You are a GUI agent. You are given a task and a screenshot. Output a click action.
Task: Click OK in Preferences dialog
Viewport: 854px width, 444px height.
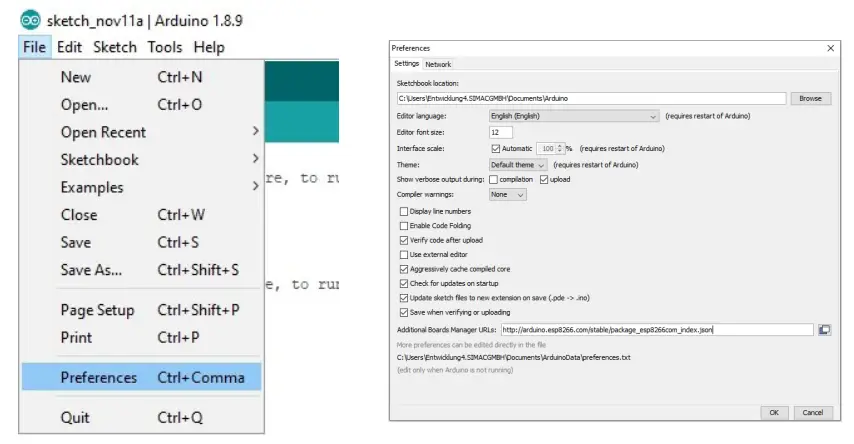774,412
